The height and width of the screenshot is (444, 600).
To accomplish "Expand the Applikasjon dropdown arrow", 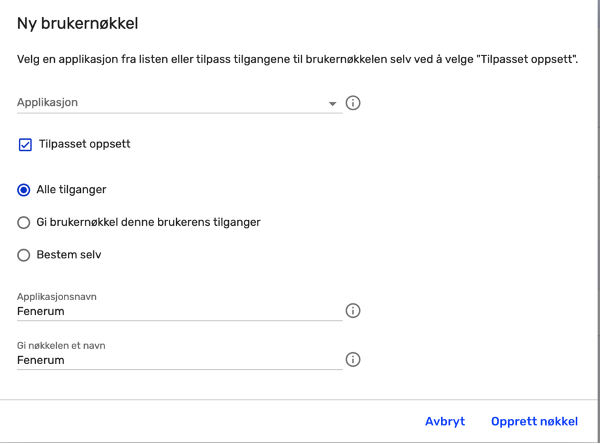I will tap(333, 104).
